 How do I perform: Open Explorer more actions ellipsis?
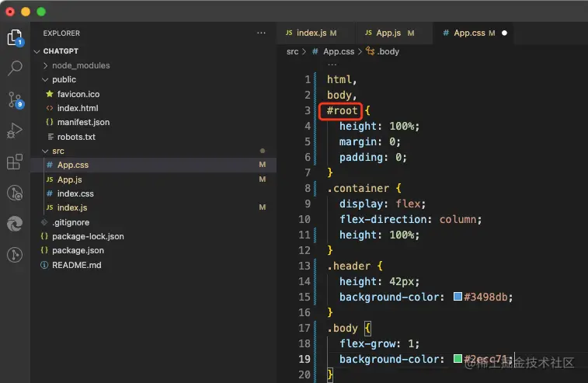(x=261, y=33)
